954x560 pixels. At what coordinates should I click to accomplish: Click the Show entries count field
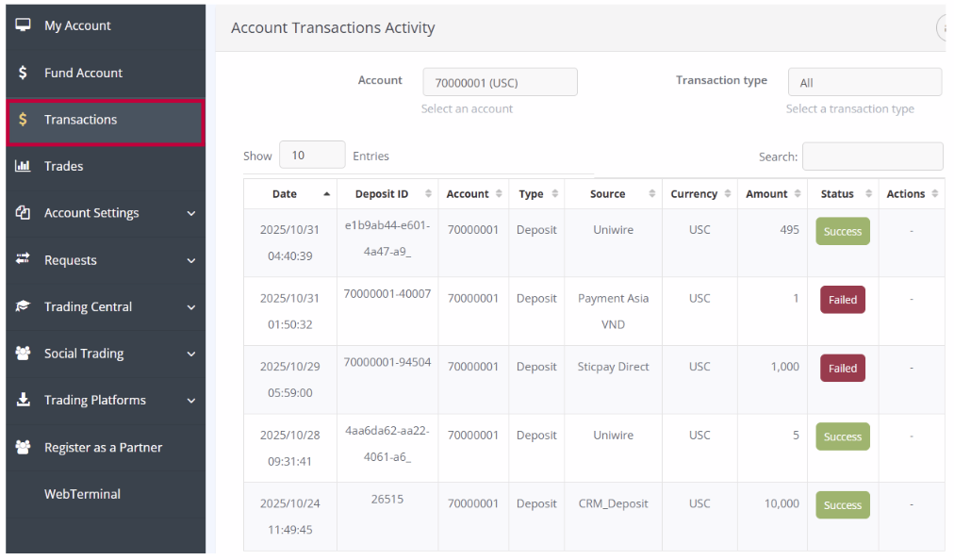tap(312, 156)
